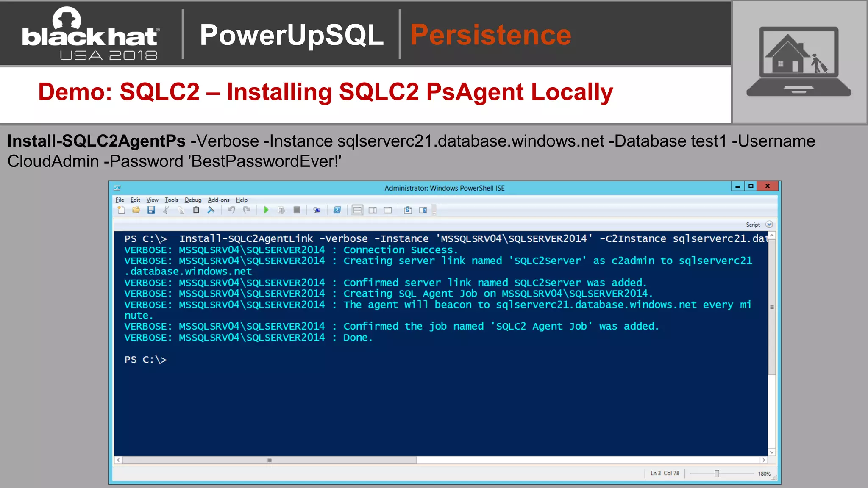Stop operation with the square icon
This screenshot has height=488, width=868.
[297, 210]
